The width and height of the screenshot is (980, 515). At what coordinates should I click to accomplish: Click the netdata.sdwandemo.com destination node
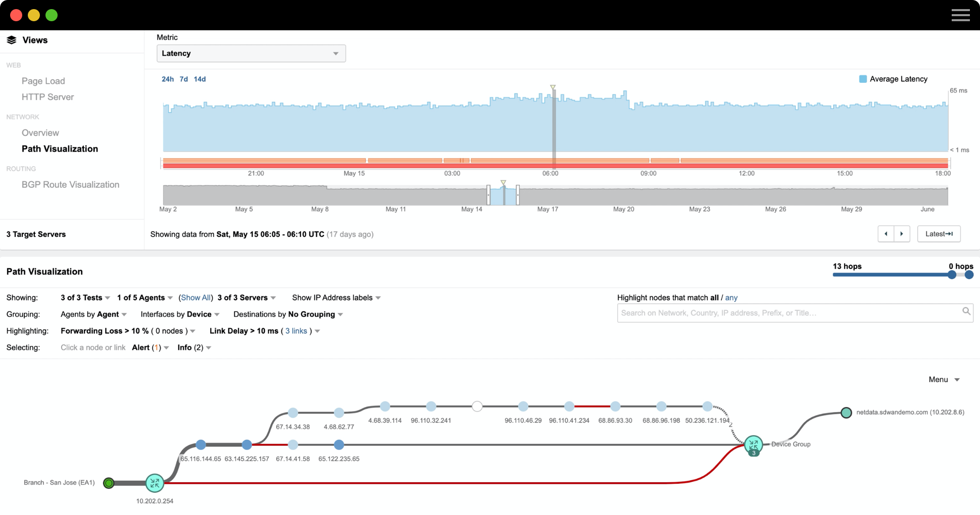(846, 413)
